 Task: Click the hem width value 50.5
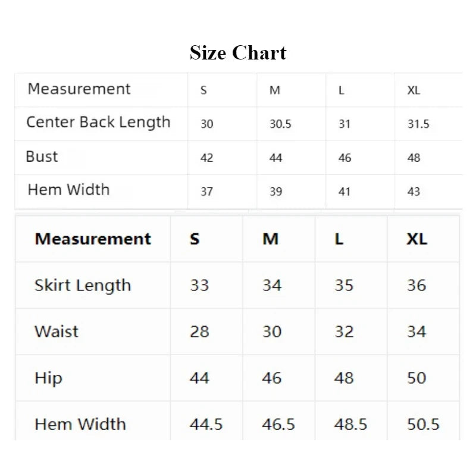(423, 424)
